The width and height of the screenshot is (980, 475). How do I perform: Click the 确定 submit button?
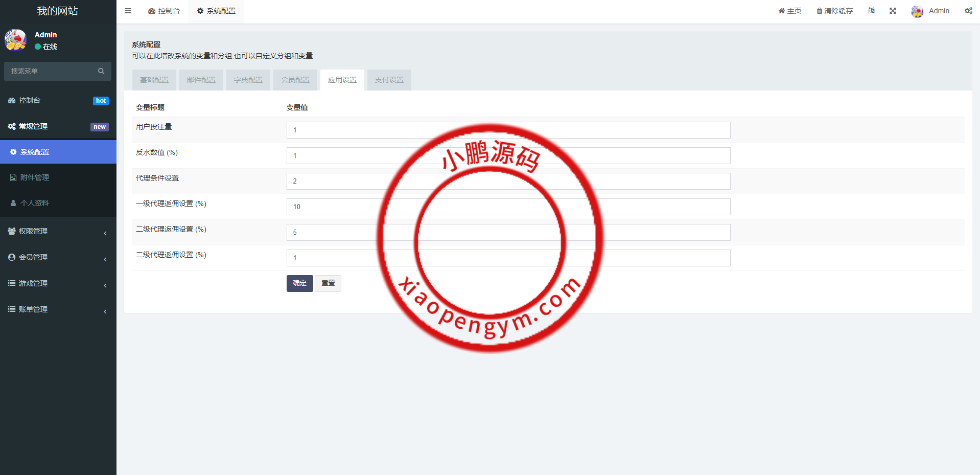[299, 283]
